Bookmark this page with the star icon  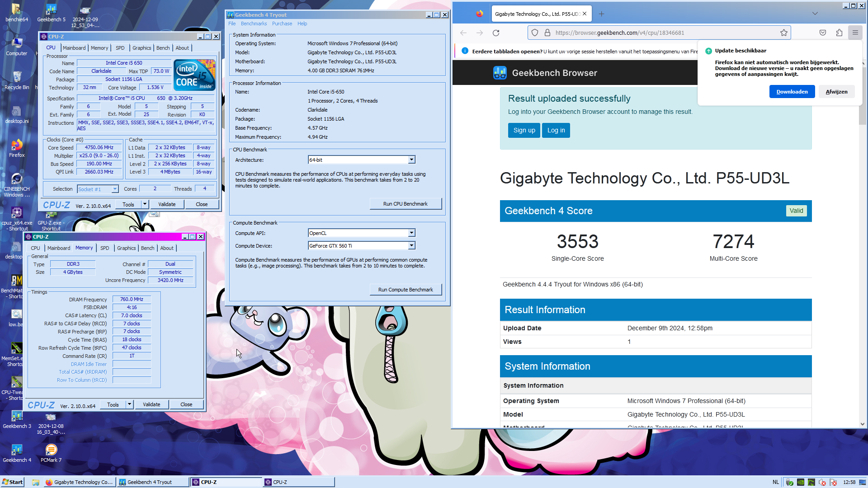click(x=784, y=33)
